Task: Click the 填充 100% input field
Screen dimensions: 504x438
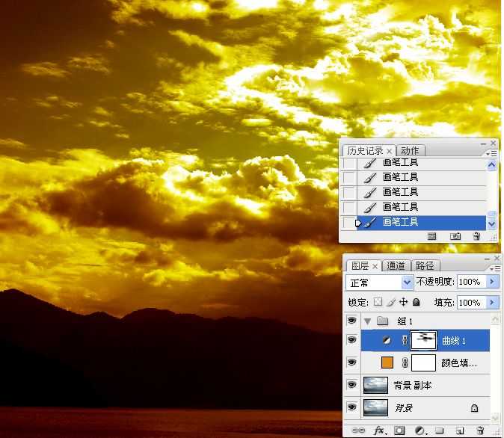Action: click(471, 303)
